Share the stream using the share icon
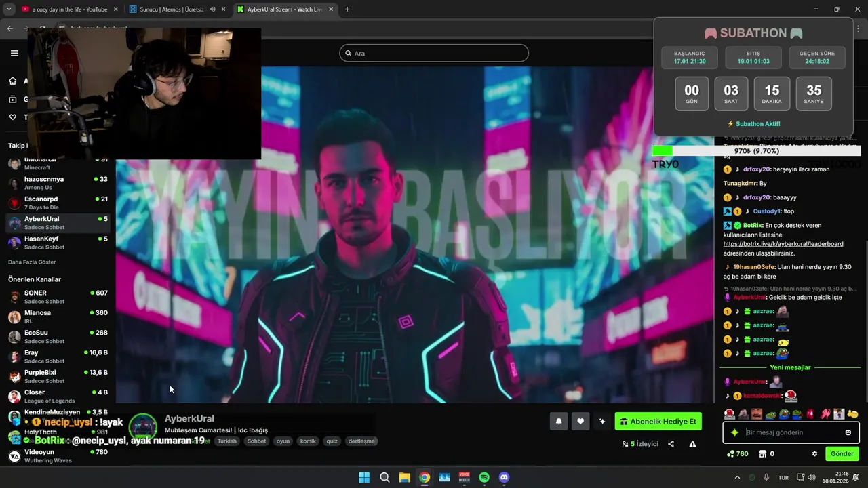 pos(671,444)
